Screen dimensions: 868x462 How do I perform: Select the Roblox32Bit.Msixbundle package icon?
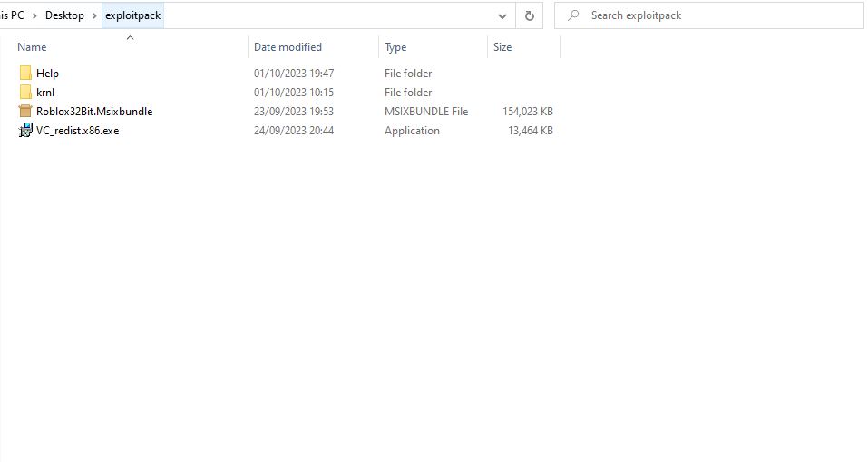25,112
